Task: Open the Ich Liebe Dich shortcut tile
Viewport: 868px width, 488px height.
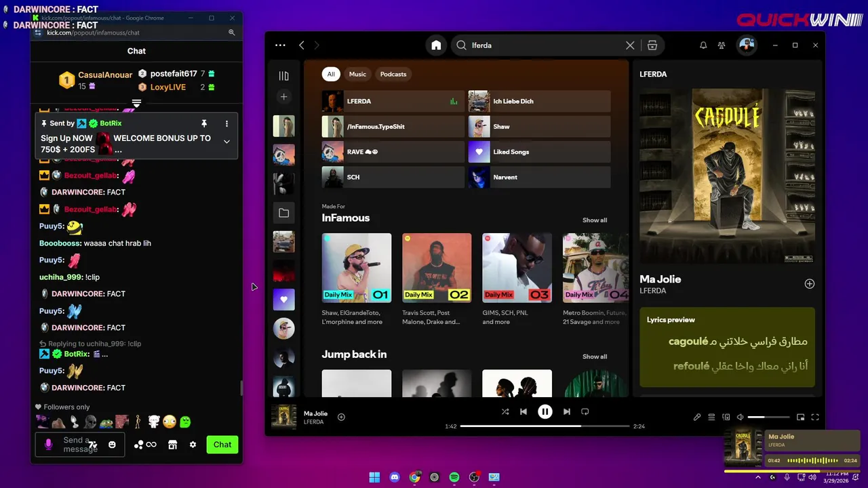Action: click(540, 101)
